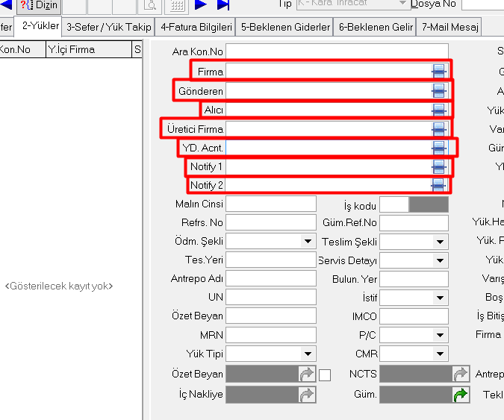
Task: Tick the checkbox next to Özet Beyan
Action: pyautogui.click(x=325, y=375)
